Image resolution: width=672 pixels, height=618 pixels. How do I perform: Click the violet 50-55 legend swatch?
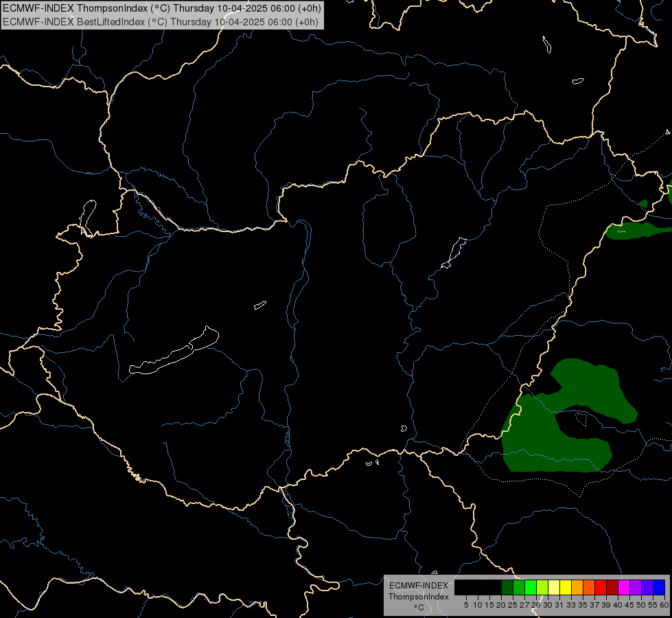[647, 587]
